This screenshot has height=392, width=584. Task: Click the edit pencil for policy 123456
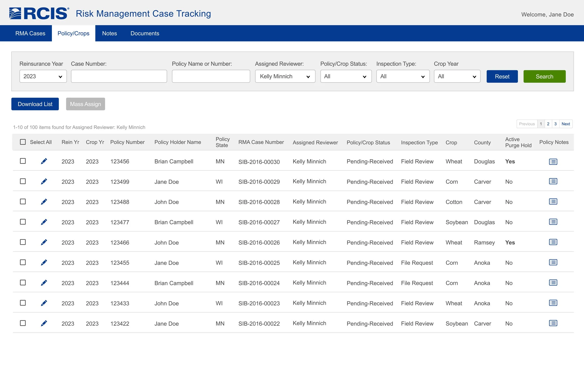44,161
